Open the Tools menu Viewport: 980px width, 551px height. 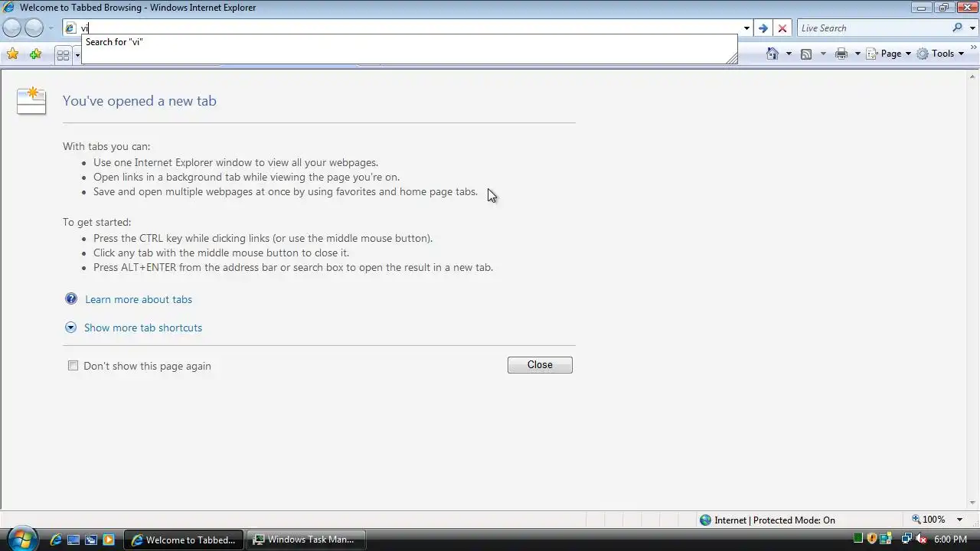click(940, 54)
